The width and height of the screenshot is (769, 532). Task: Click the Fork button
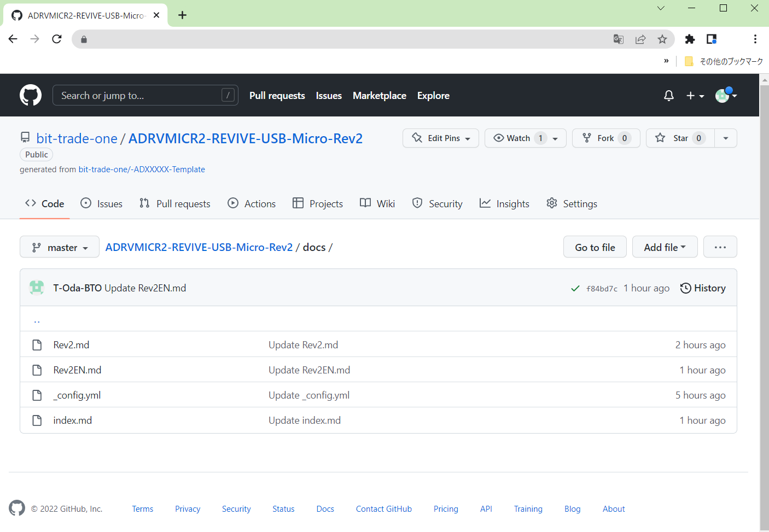coord(606,138)
